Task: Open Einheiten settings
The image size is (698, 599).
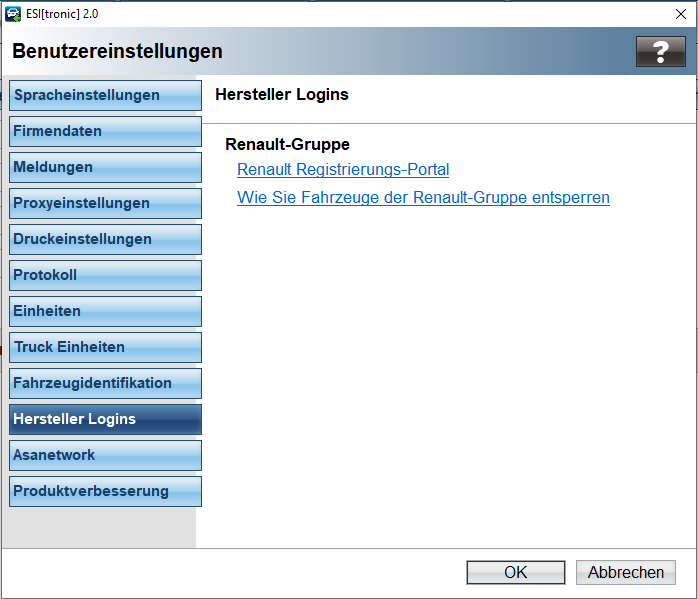Action: tap(105, 311)
